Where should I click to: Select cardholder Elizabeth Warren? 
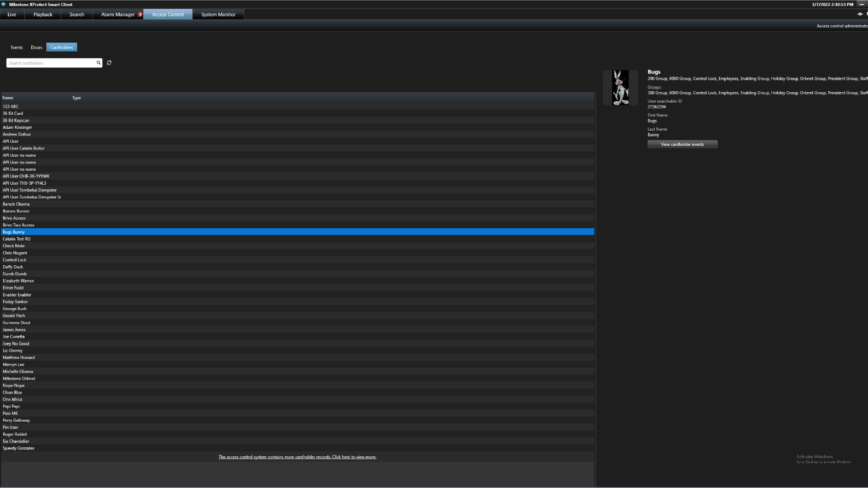pos(297,281)
